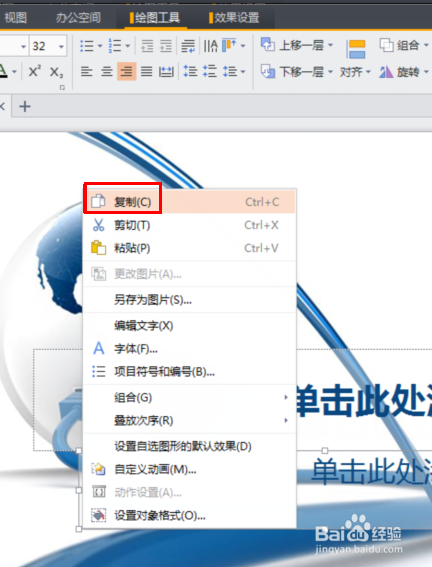Click the bring forward layer icon
This screenshot has width=432, height=567.
pyautogui.click(x=268, y=45)
